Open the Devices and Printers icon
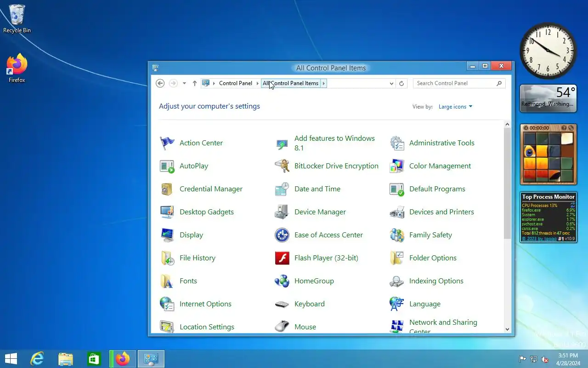Screen dimensions: 588x368 tap(397, 212)
